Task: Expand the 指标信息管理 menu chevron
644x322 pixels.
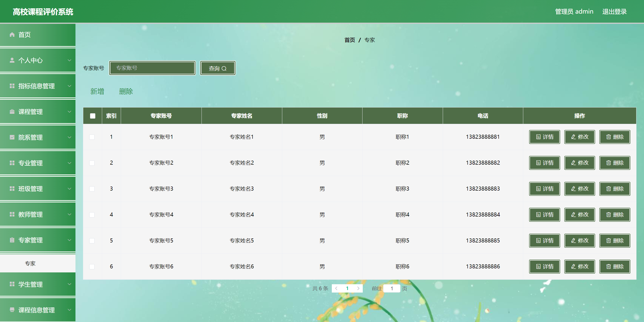Action: pyautogui.click(x=69, y=86)
